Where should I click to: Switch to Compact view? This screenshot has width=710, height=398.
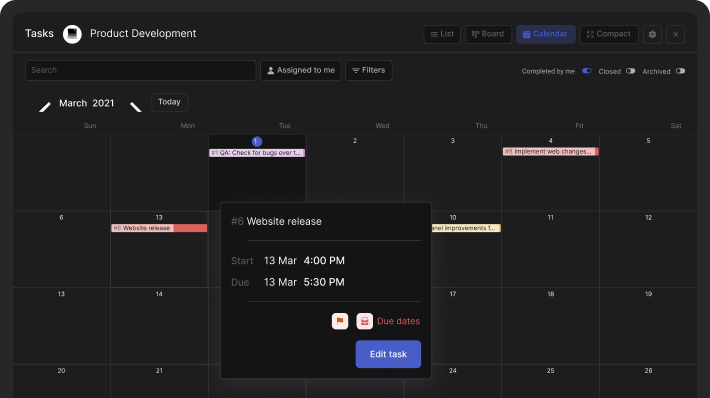tap(609, 34)
